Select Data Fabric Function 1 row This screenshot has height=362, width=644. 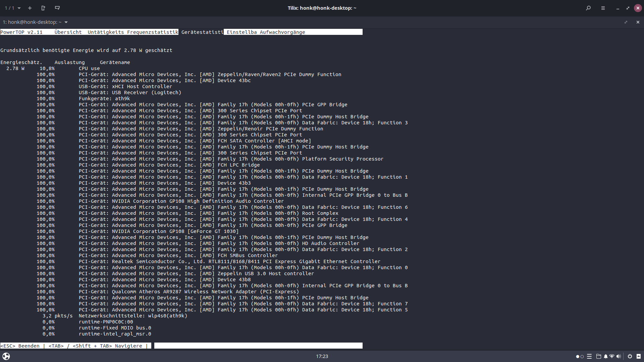[222, 177]
